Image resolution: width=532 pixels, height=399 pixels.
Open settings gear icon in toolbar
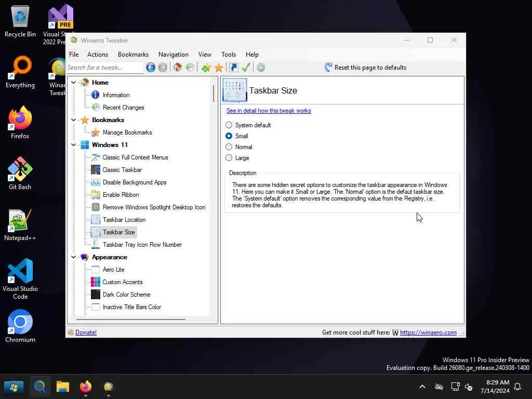pos(261,68)
